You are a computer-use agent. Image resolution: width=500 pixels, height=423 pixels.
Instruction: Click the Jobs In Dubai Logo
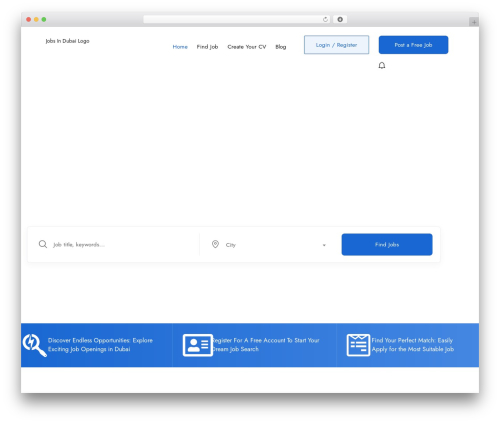[x=67, y=41]
